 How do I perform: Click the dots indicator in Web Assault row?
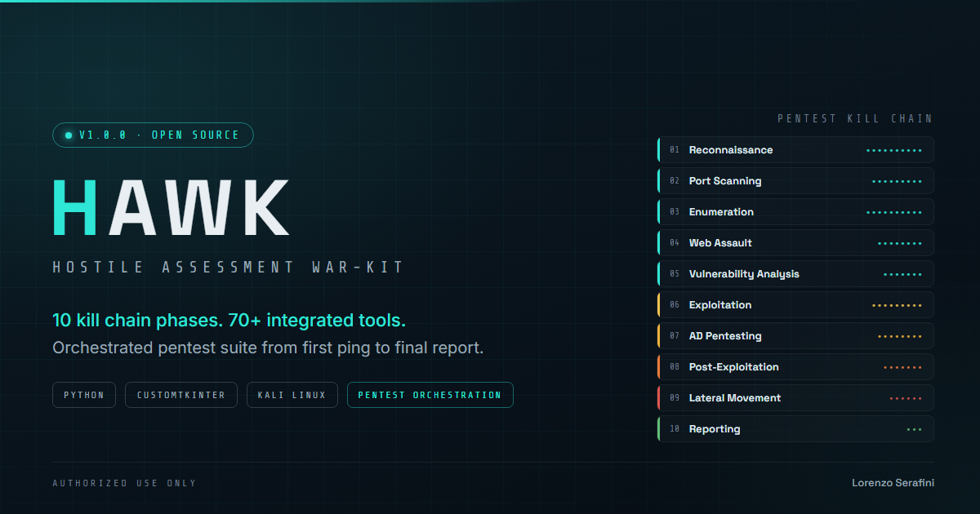coord(899,243)
